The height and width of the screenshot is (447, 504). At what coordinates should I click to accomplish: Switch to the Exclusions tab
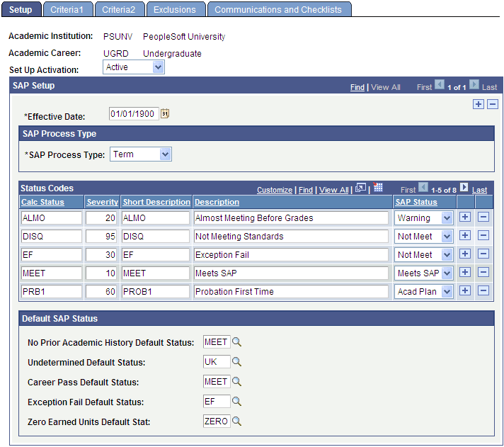[x=176, y=9]
